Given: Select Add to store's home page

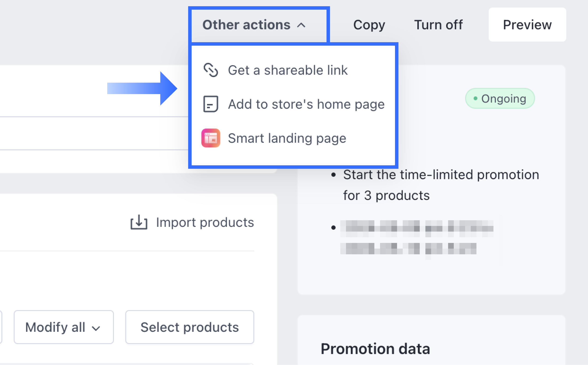Looking at the screenshot, I should point(306,104).
